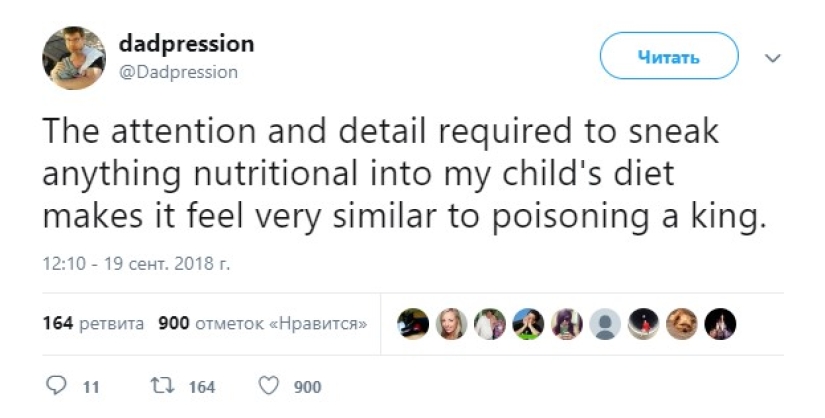Open the @Dadpression handle link
825x418 pixels.
click(178, 72)
